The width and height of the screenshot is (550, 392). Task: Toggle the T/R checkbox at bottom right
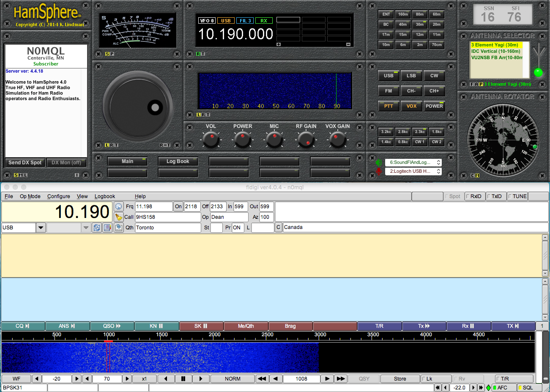point(514,379)
